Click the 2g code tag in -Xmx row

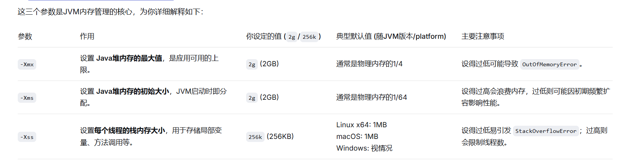252,64
